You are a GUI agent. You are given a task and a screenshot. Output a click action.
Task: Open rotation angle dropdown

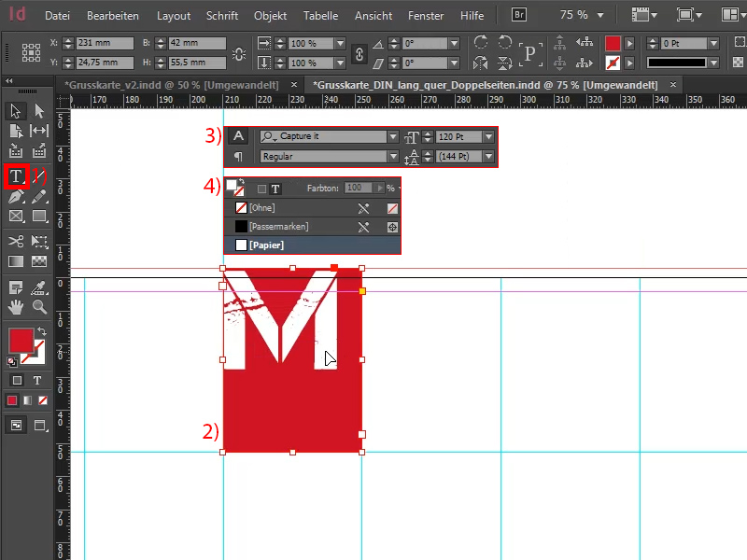(x=454, y=43)
